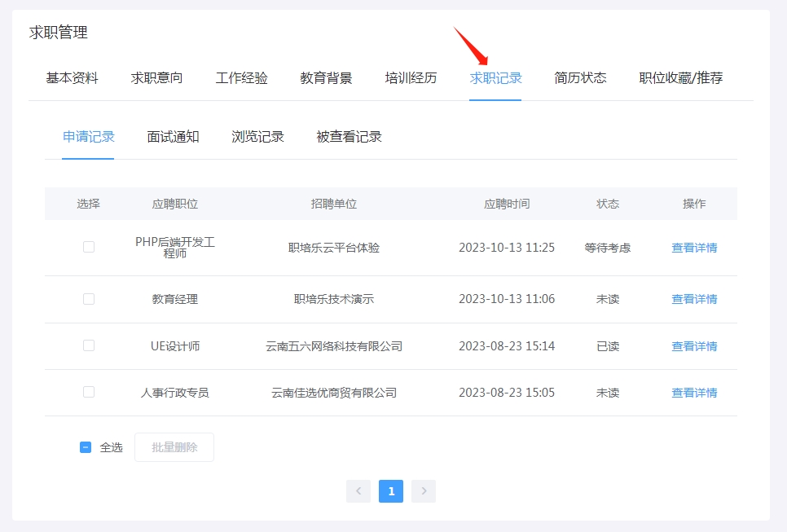This screenshot has height=532, width=787.
Task: Click the PHP后端开发工程师 job title
Action: [174, 248]
